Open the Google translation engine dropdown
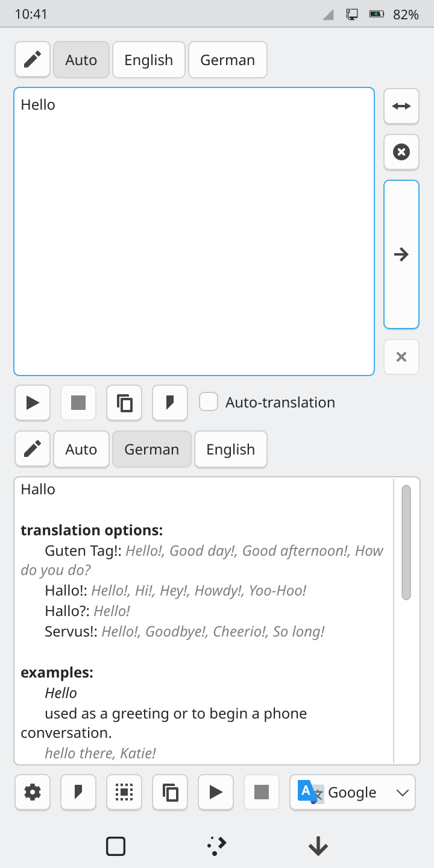 coord(353,792)
